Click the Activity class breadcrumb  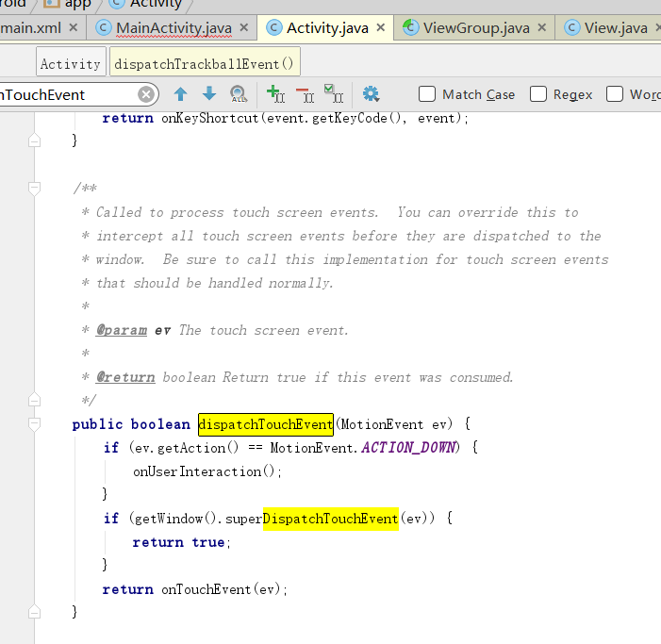[x=70, y=64]
